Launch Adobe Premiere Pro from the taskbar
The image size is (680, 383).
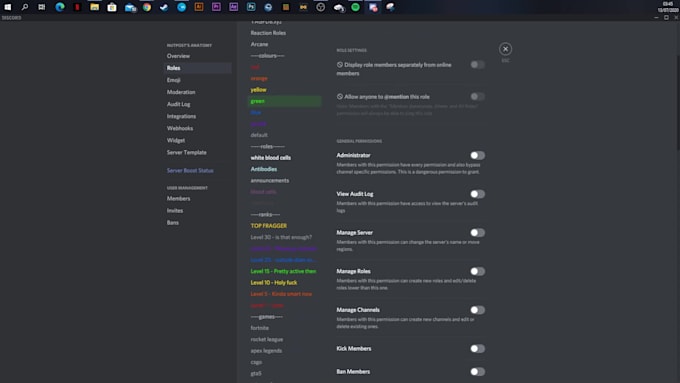tap(216, 7)
